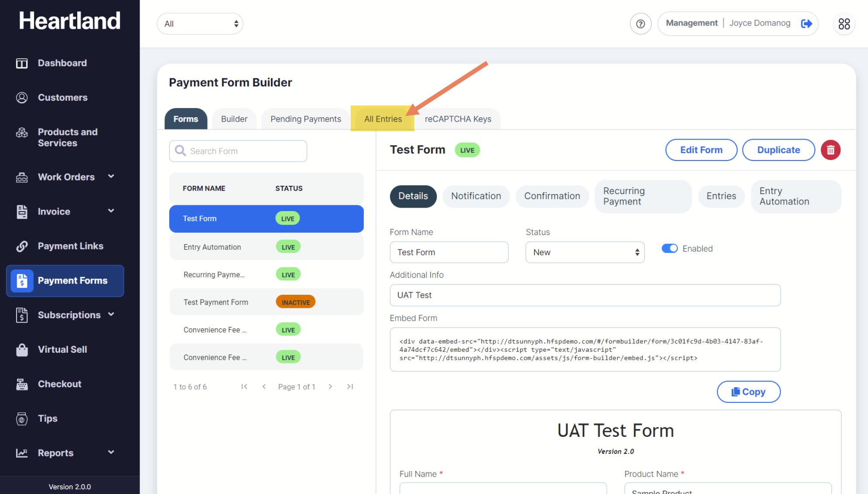Click the Embed Form code box

585,350
